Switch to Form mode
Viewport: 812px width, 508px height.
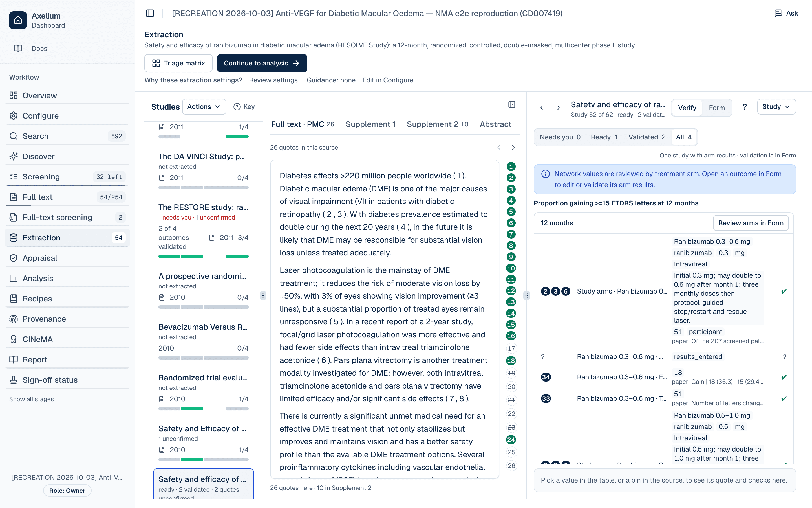[716, 108]
